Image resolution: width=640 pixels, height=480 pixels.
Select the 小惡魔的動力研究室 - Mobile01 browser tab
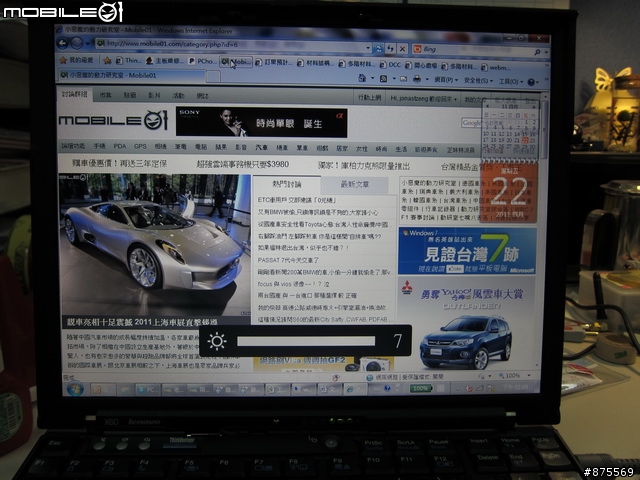point(131,75)
